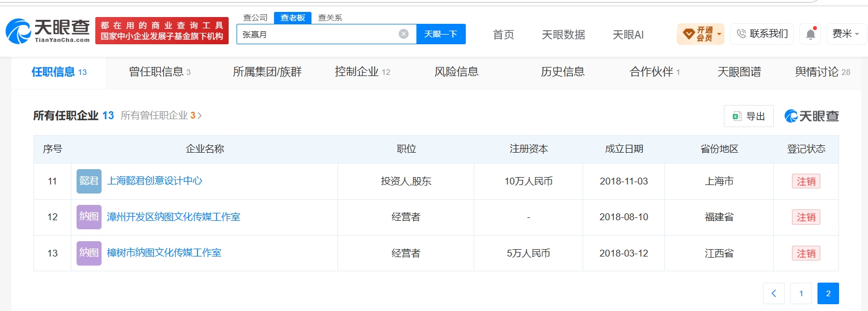This screenshot has height=311, width=868.
Task: Click the 导出 export button
Action: (x=749, y=116)
